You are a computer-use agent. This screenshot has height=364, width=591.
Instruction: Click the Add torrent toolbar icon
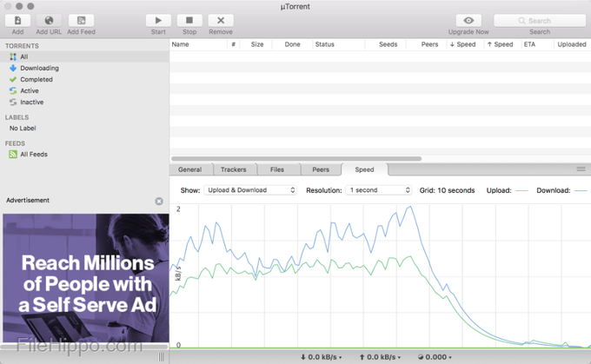pos(17,20)
